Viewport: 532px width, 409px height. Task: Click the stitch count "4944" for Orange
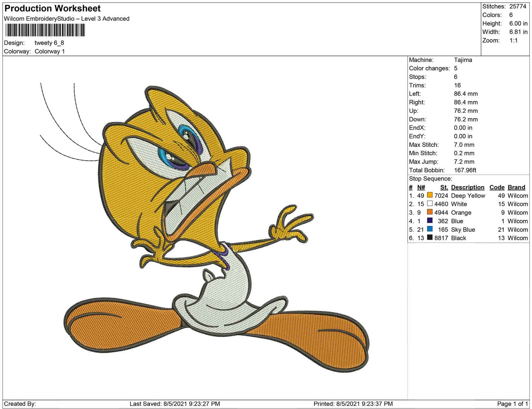441,213
